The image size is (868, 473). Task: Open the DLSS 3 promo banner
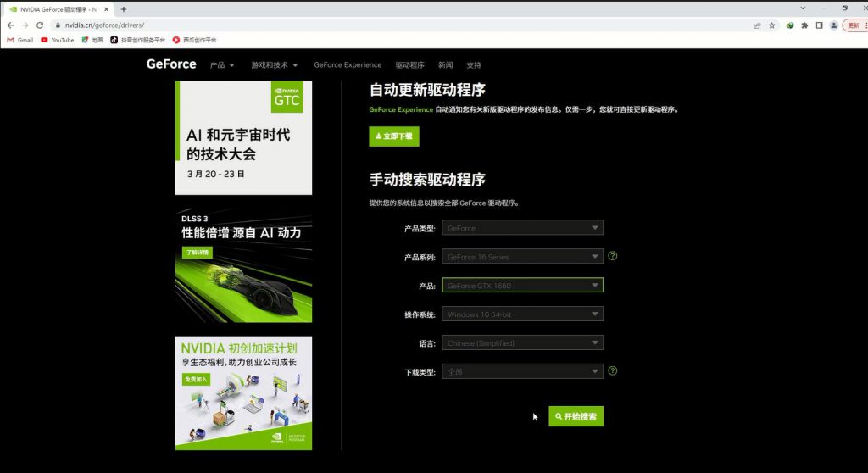243,265
